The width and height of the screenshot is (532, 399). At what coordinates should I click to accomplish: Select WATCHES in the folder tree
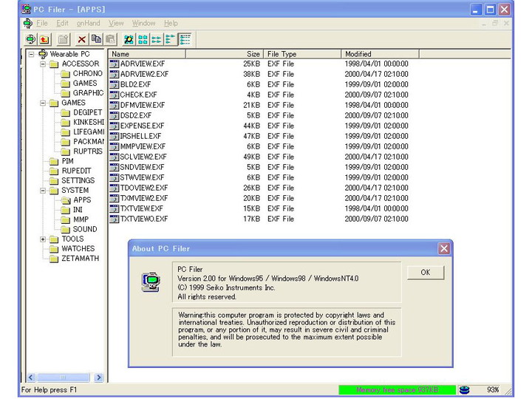click(x=78, y=249)
